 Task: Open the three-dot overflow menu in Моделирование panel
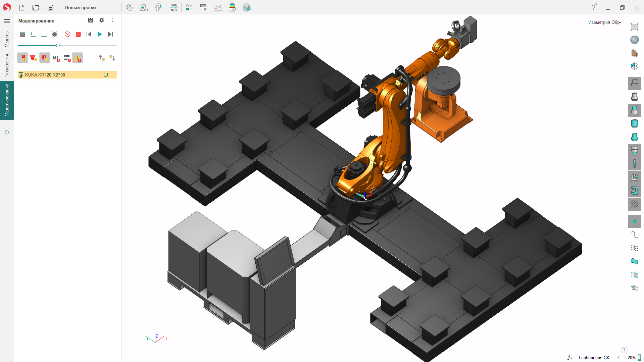(113, 20)
